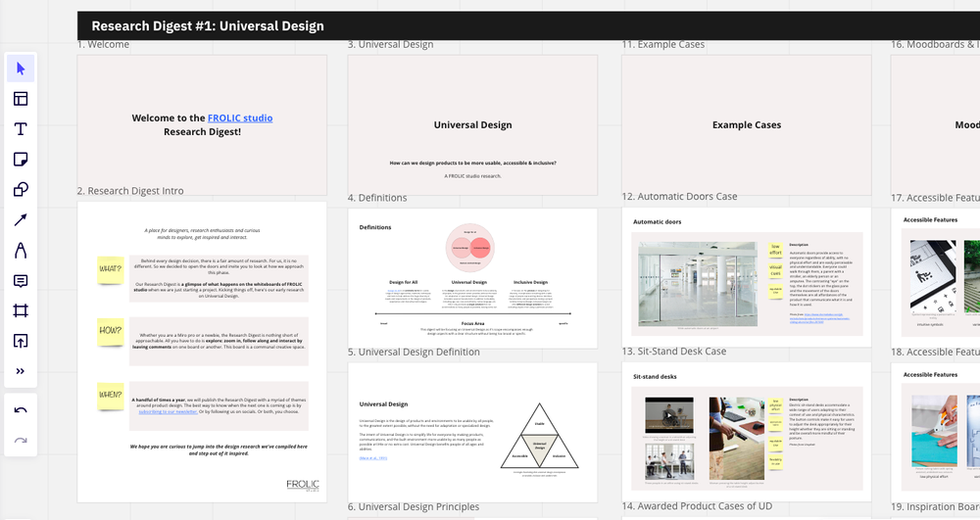Select the Text tool

click(x=21, y=129)
